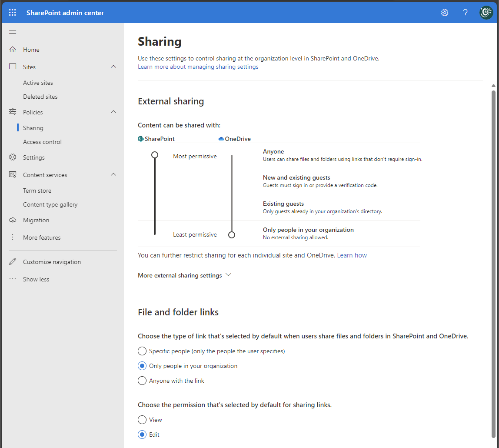Collapse navigation with the hamburger icon
This screenshot has width=499, height=448.
(13, 32)
